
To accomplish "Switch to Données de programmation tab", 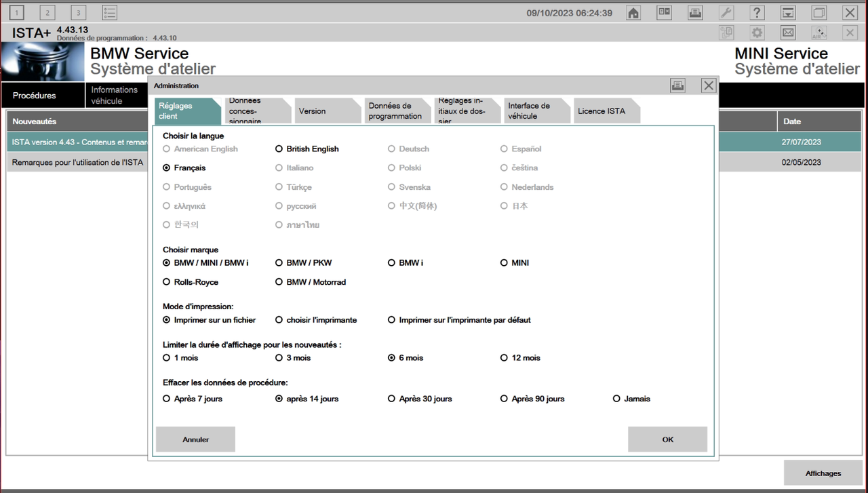I will point(397,111).
